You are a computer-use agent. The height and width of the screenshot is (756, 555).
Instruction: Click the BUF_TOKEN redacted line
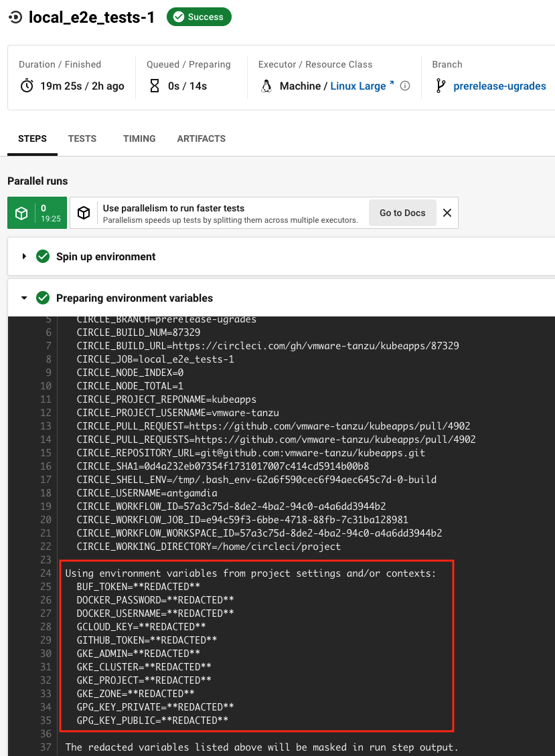(x=138, y=587)
